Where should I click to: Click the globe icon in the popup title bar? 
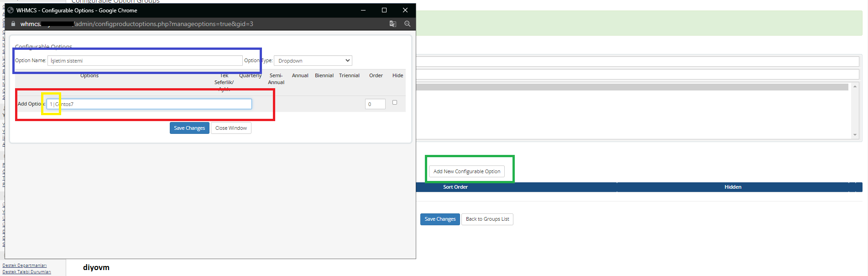pos(10,10)
